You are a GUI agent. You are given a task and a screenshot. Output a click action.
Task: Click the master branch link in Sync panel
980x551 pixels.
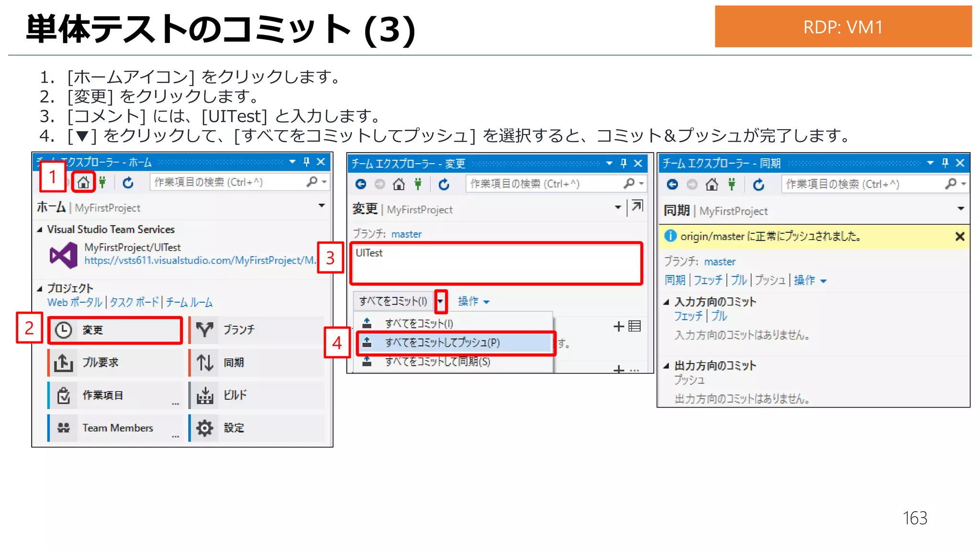pyautogui.click(x=720, y=262)
